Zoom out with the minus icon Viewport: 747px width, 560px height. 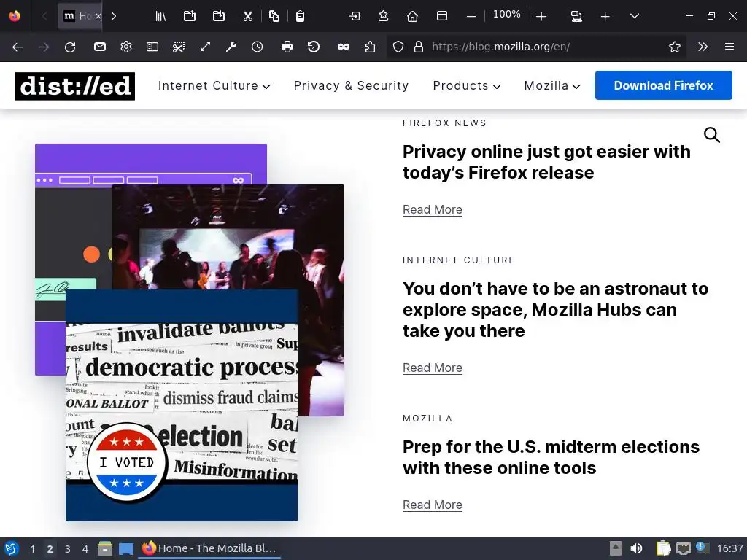471,16
